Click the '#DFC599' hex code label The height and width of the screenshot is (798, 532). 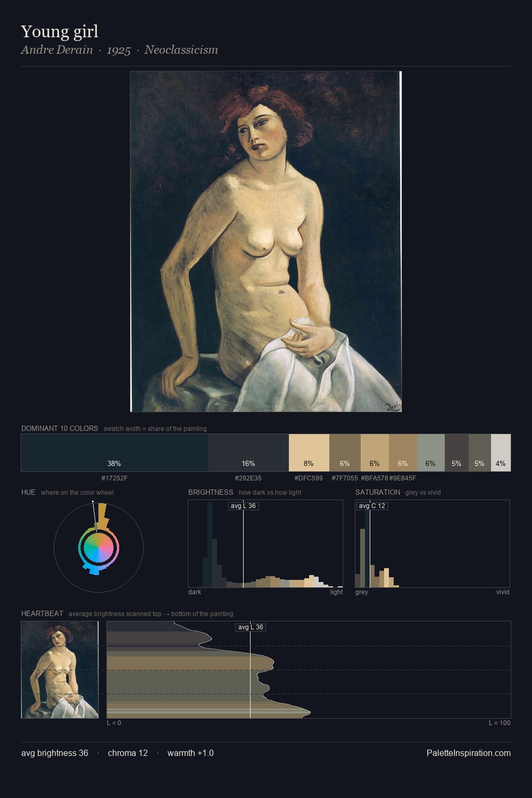point(309,478)
